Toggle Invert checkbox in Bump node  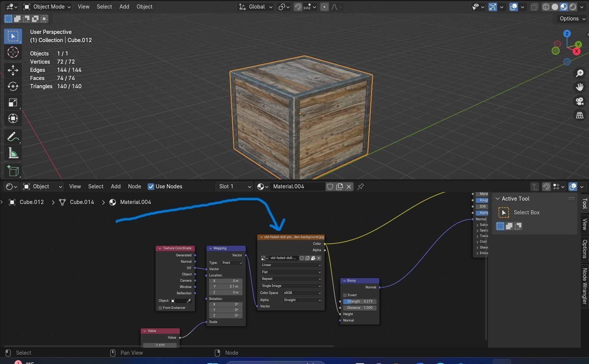[345, 295]
